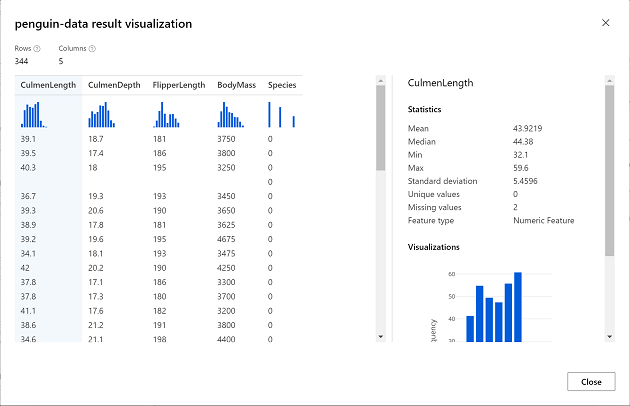Click the Unique values label
The width and height of the screenshot is (630, 406).
point(434,195)
